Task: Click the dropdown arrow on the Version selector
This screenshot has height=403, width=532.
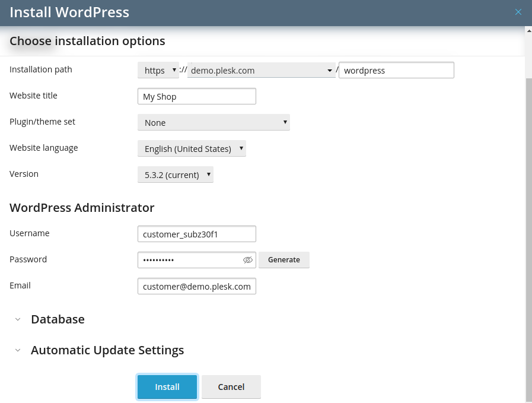Action: (x=208, y=174)
